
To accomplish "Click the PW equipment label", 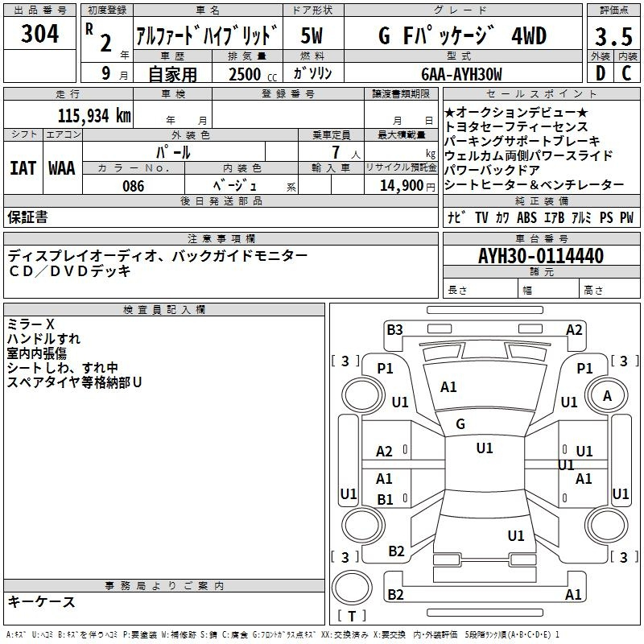I will pos(627,217).
